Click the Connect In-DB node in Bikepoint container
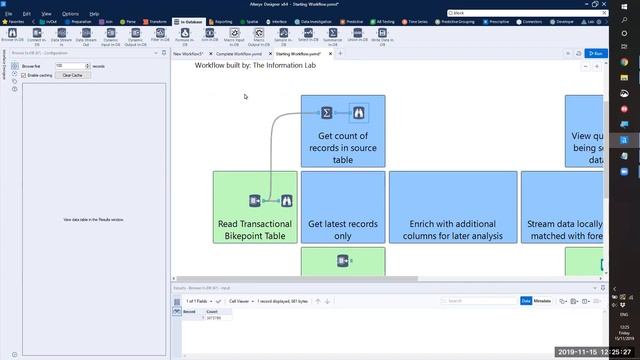This screenshot has width=640, height=360. click(x=255, y=200)
